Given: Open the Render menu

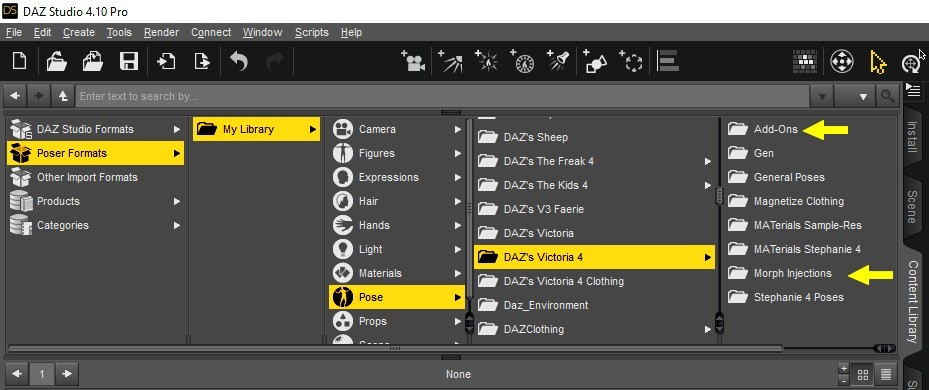Looking at the screenshot, I should (x=161, y=32).
